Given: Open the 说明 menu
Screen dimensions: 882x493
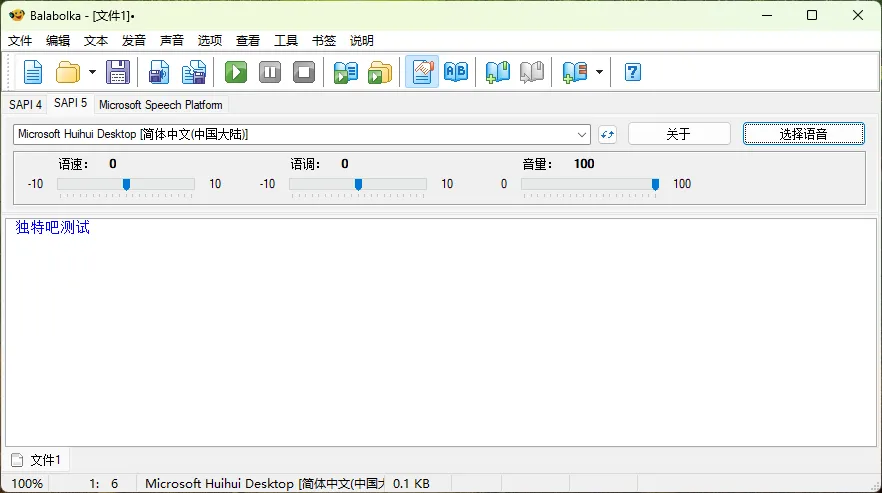Looking at the screenshot, I should click(362, 41).
